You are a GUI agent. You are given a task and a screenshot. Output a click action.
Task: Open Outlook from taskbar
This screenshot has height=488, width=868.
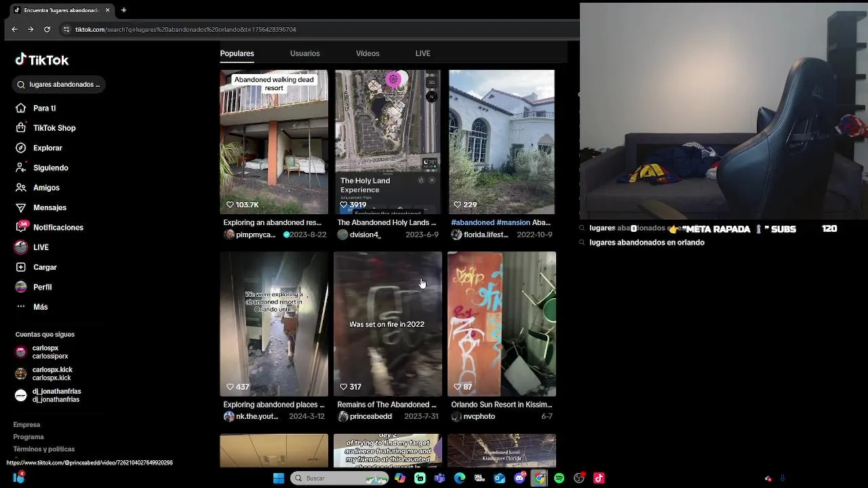[x=500, y=478]
